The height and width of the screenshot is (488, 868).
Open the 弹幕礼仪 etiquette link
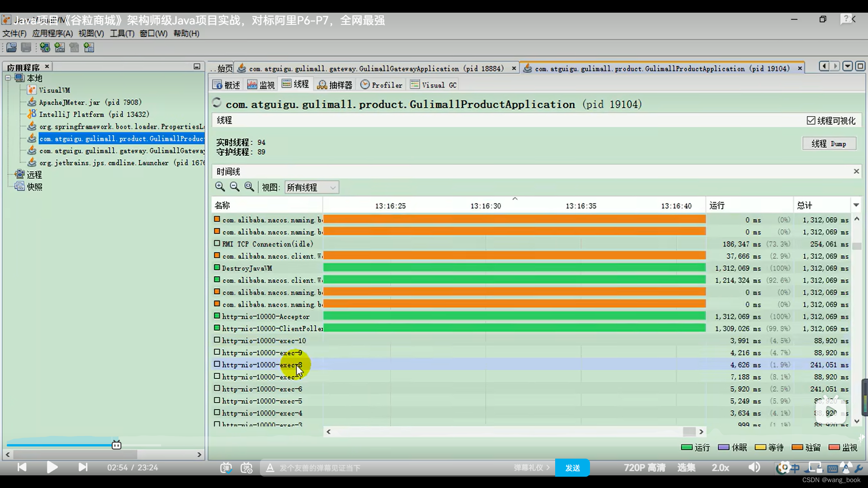coord(532,468)
